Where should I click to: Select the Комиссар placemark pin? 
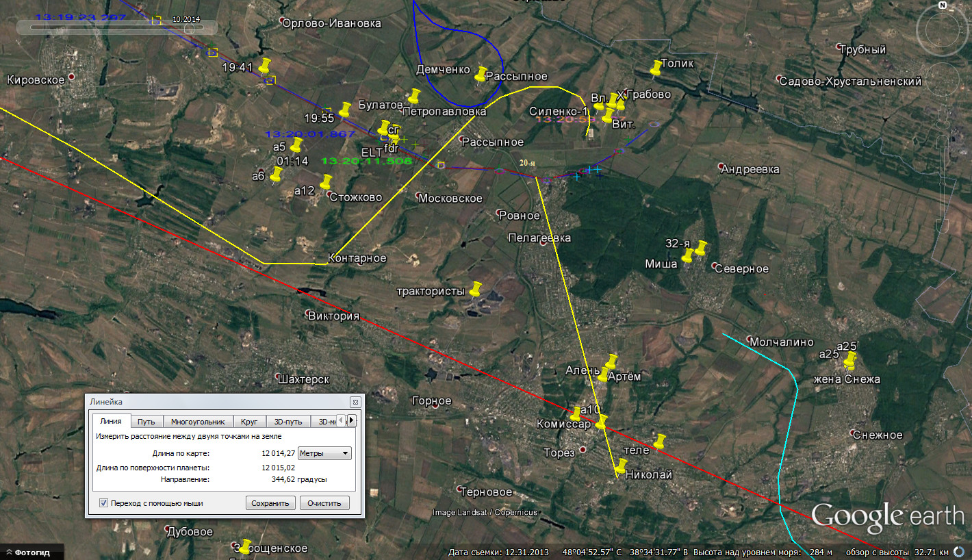pyautogui.click(x=601, y=422)
